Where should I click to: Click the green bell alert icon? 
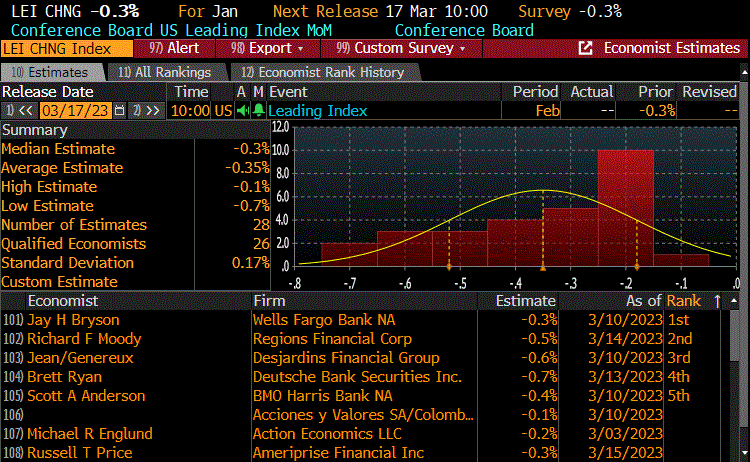pos(259,110)
